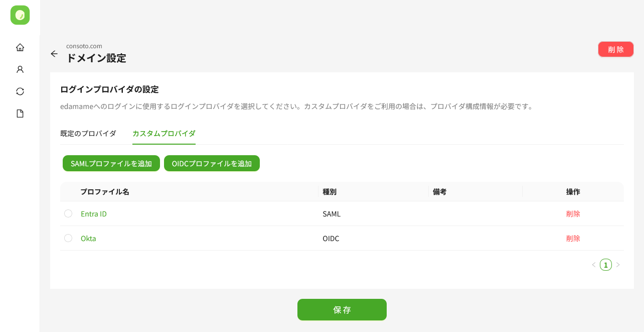Open the document sidebar icon
644x332 pixels.
tap(20, 114)
